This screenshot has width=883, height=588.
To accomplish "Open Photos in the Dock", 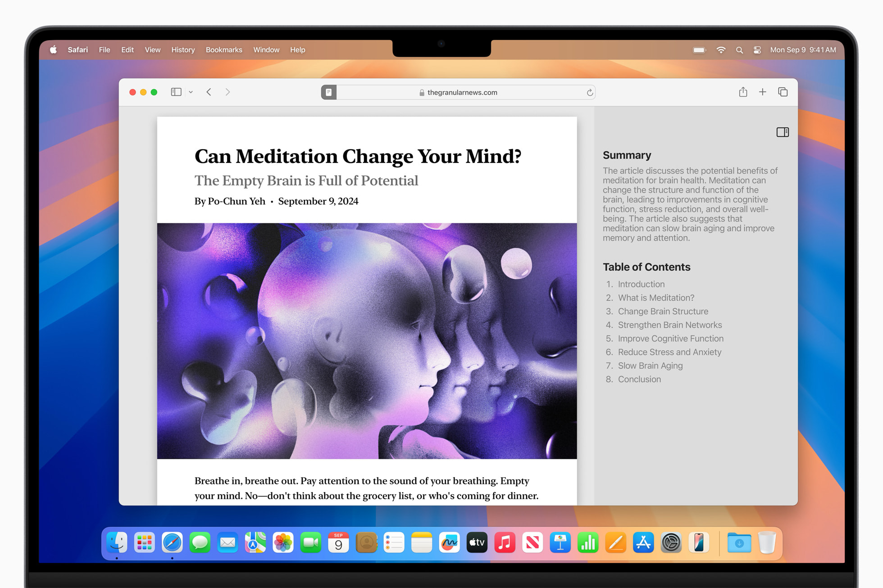I will point(283,543).
